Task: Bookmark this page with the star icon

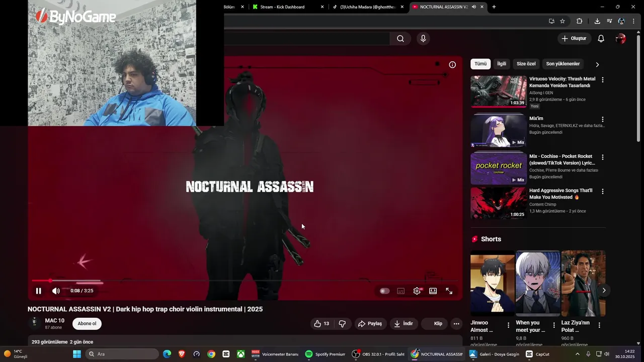Action: (x=562, y=21)
